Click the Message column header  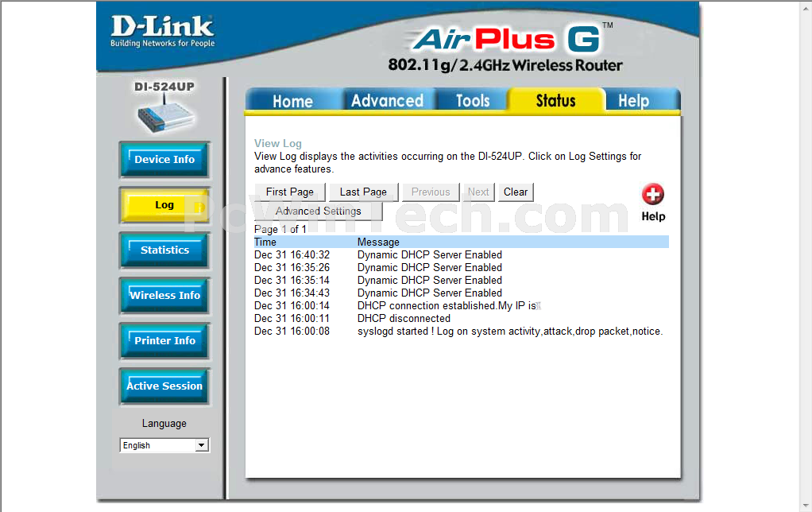(378, 242)
